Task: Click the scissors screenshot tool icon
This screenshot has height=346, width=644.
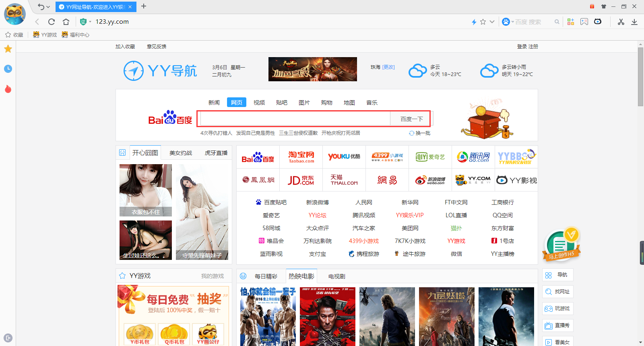Action: tap(621, 22)
